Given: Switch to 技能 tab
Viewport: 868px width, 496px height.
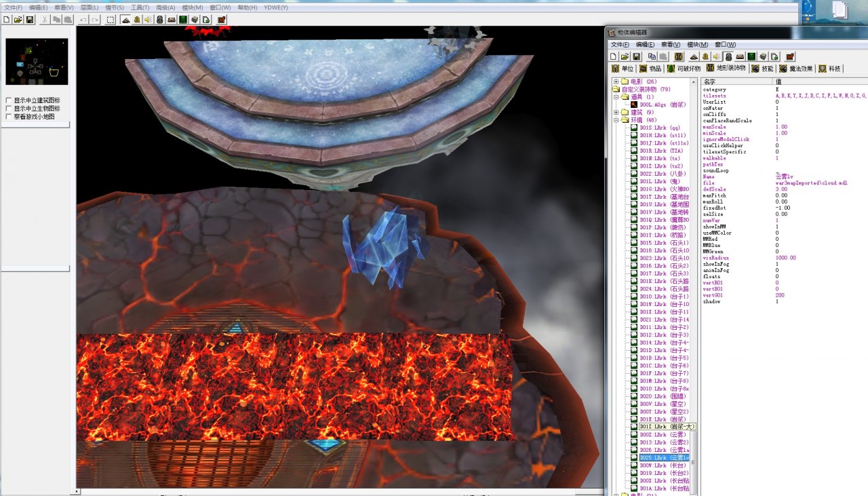Looking at the screenshot, I should (x=762, y=69).
